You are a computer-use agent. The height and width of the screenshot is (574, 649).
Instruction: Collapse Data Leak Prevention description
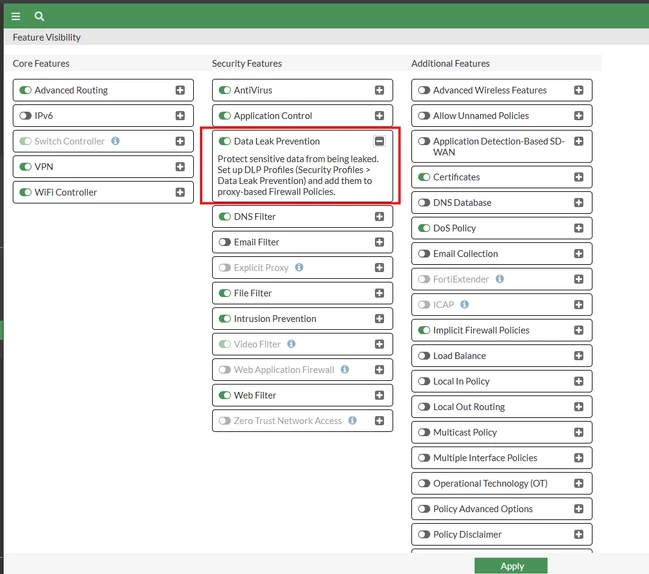point(380,141)
